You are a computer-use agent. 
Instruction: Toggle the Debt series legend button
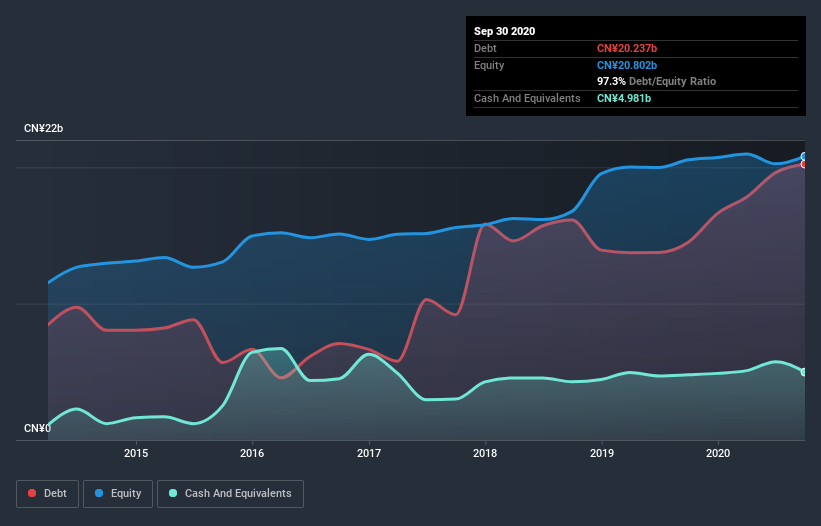point(48,494)
